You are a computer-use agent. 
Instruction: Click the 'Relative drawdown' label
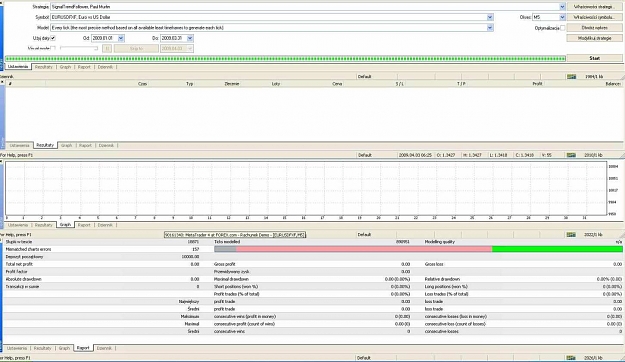click(442, 279)
